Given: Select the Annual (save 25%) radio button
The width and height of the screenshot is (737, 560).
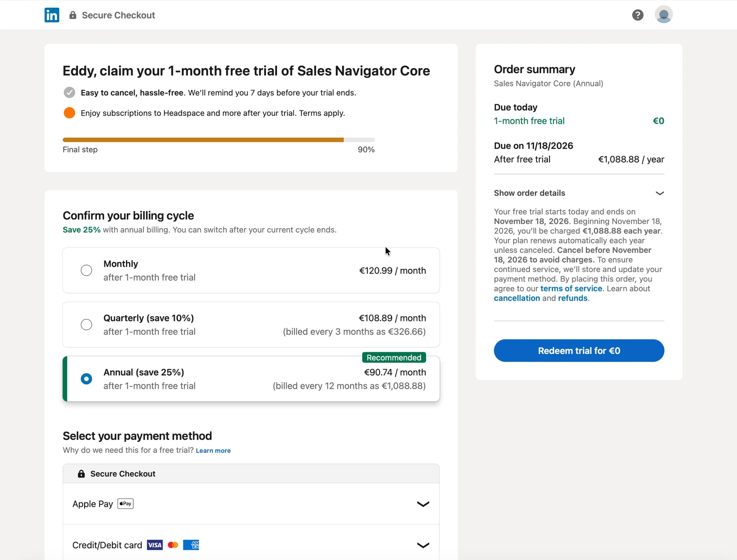Looking at the screenshot, I should (x=86, y=379).
